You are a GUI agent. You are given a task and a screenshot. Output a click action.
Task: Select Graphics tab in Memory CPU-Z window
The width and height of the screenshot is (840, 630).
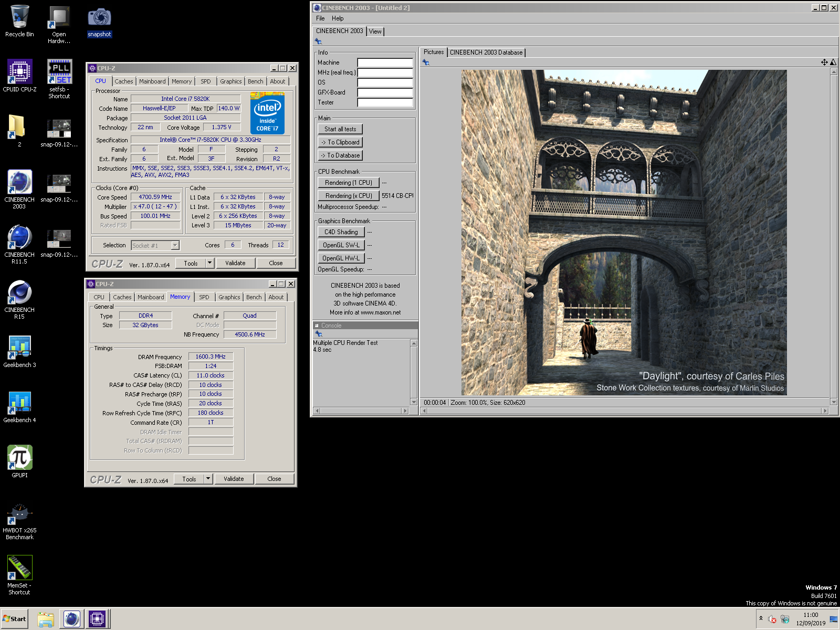[x=229, y=297]
